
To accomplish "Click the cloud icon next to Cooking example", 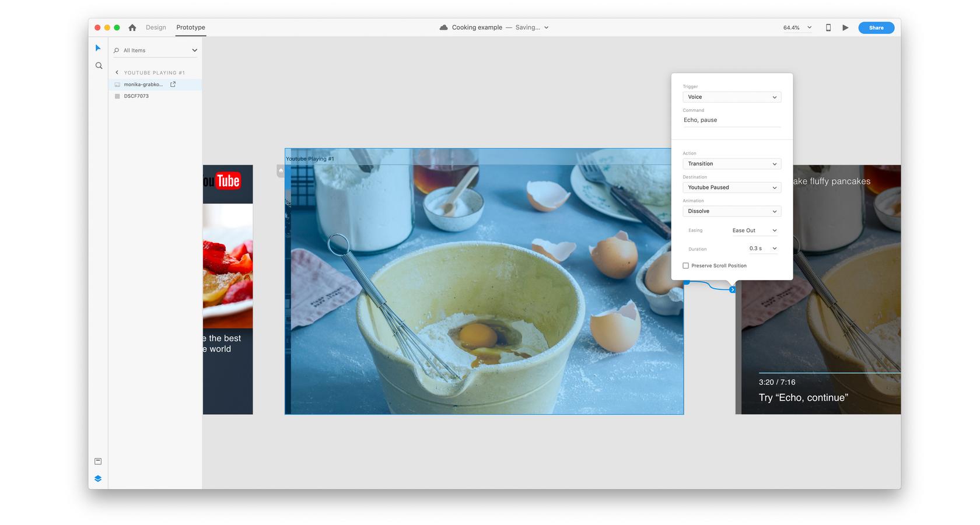I will coord(444,27).
